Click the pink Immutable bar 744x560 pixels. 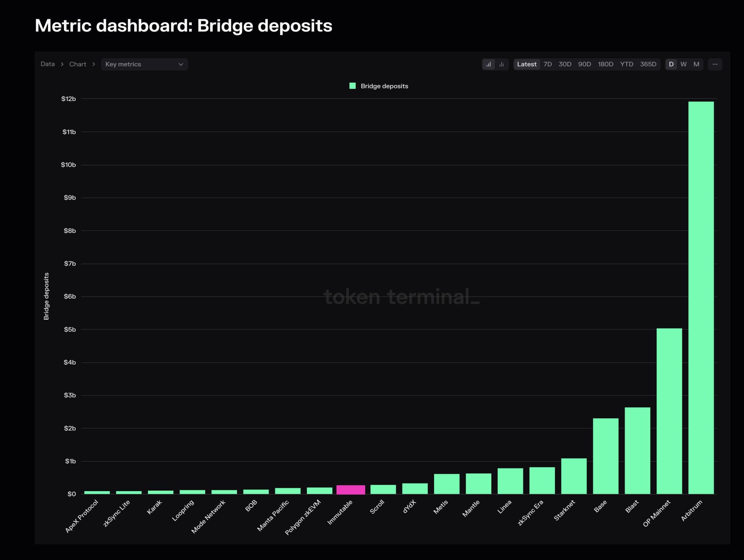tap(351, 490)
